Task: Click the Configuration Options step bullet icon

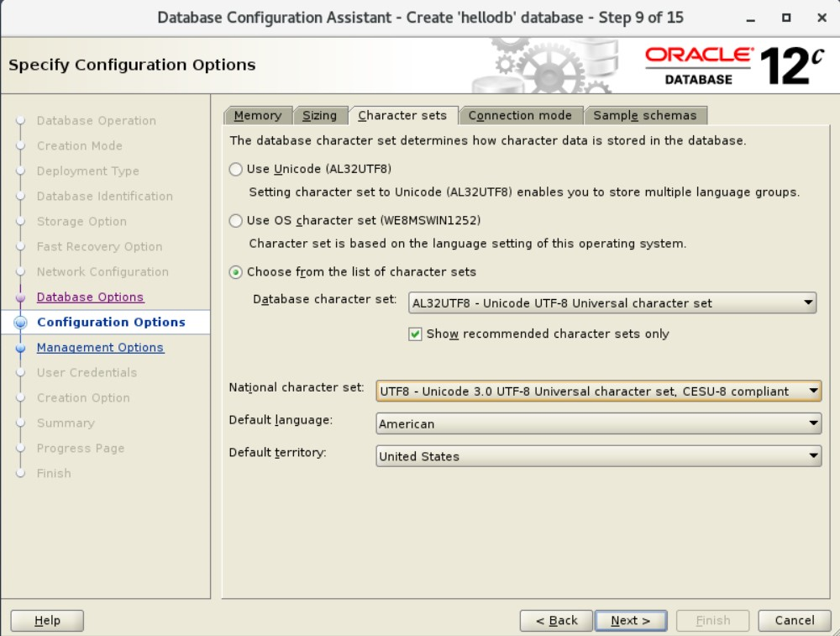Action: pyautogui.click(x=20, y=323)
